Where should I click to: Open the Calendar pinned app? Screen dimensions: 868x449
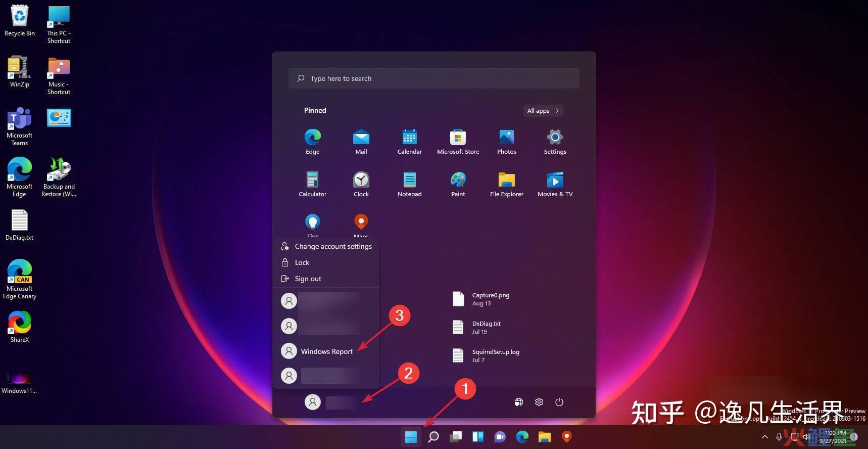pos(409,142)
